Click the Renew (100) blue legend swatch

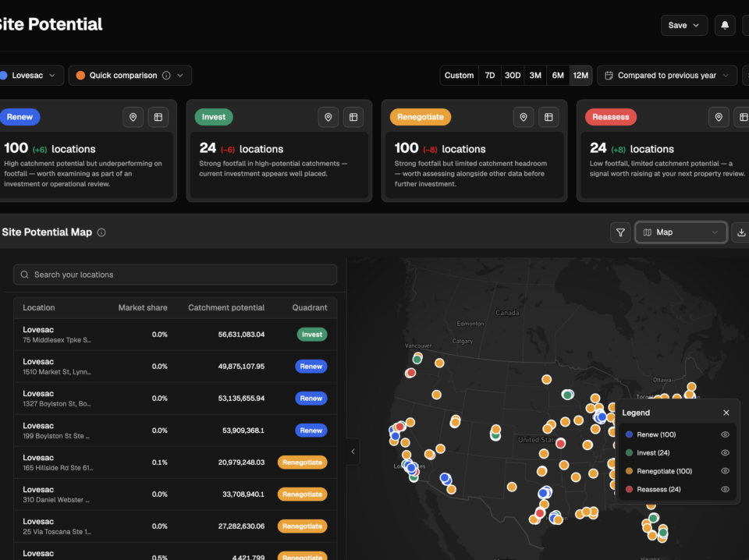click(629, 434)
